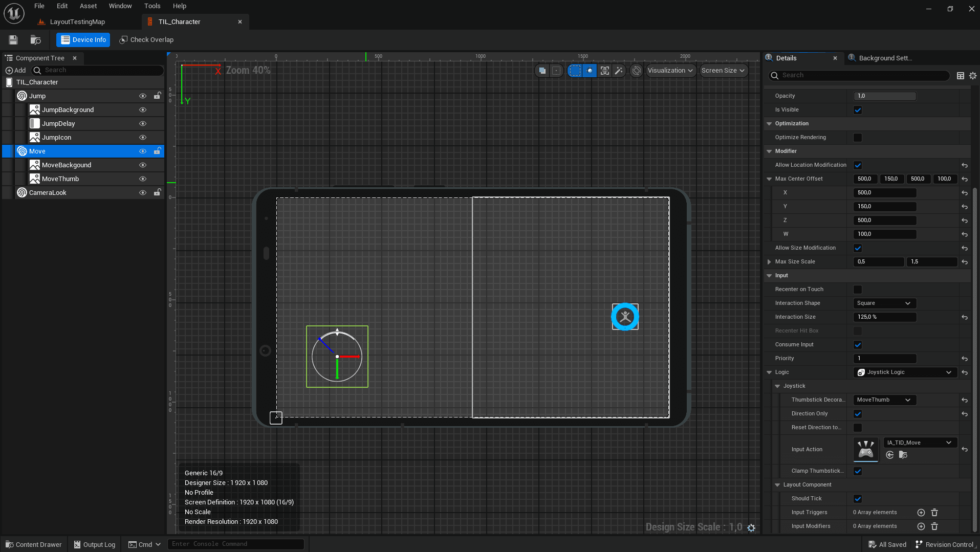Click the Component Tree search field
The height and width of the screenshot is (552, 980).
(97, 71)
